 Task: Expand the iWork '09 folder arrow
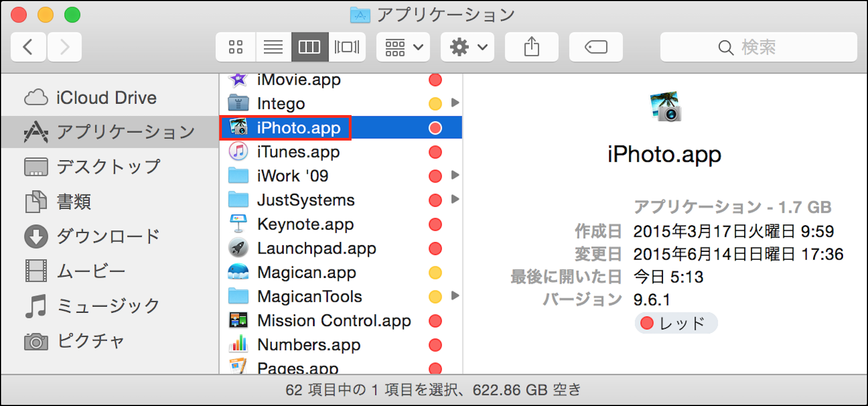(455, 175)
